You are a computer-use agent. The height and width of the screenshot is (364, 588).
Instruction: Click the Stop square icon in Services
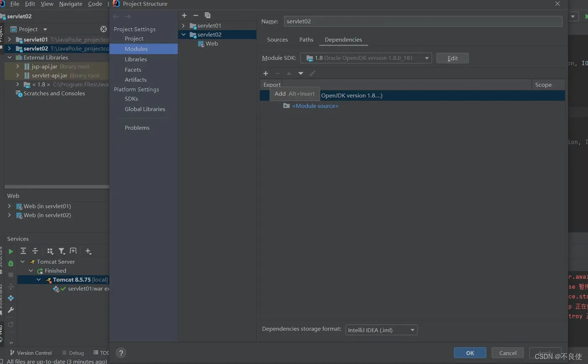click(11, 275)
